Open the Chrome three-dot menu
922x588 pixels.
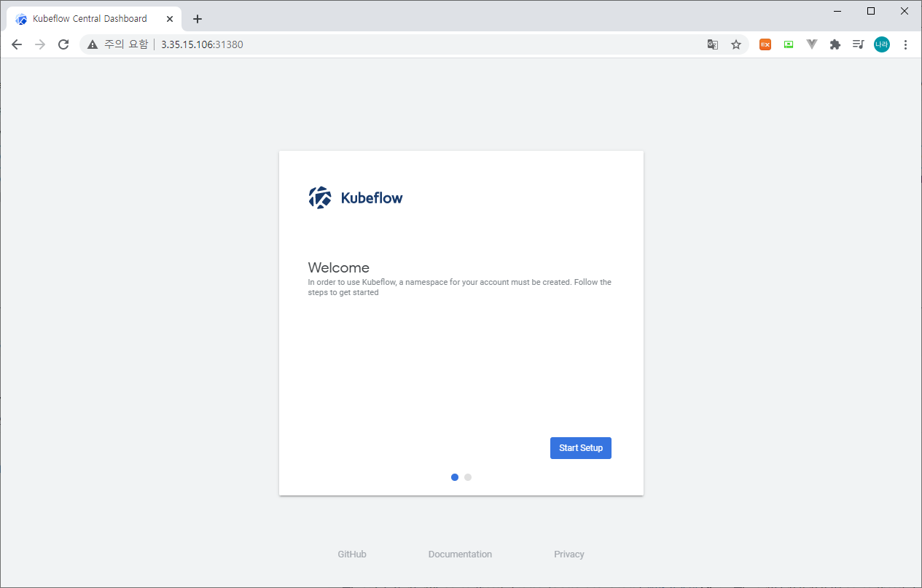(905, 44)
